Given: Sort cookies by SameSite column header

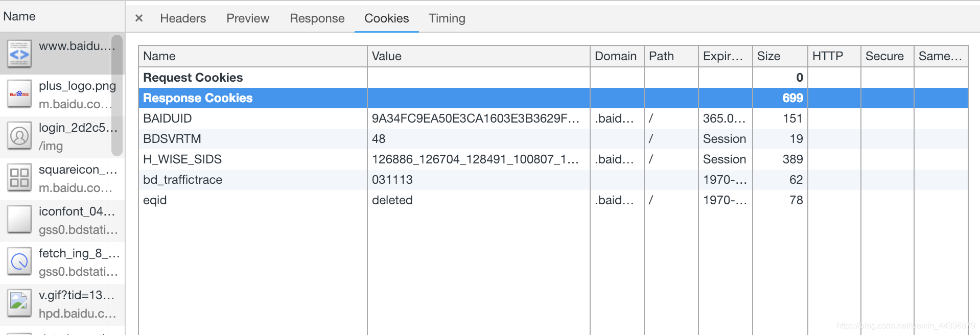Looking at the screenshot, I should pyautogui.click(x=941, y=56).
